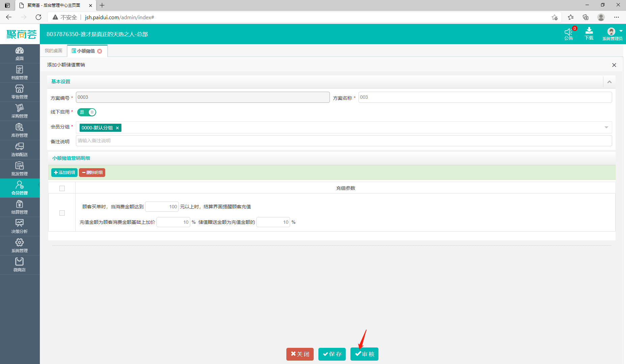The width and height of the screenshot is (626, 364).
Task: Open 档案管理 in the sidebar
Action: pyautogui.click(x=20, y=73)
